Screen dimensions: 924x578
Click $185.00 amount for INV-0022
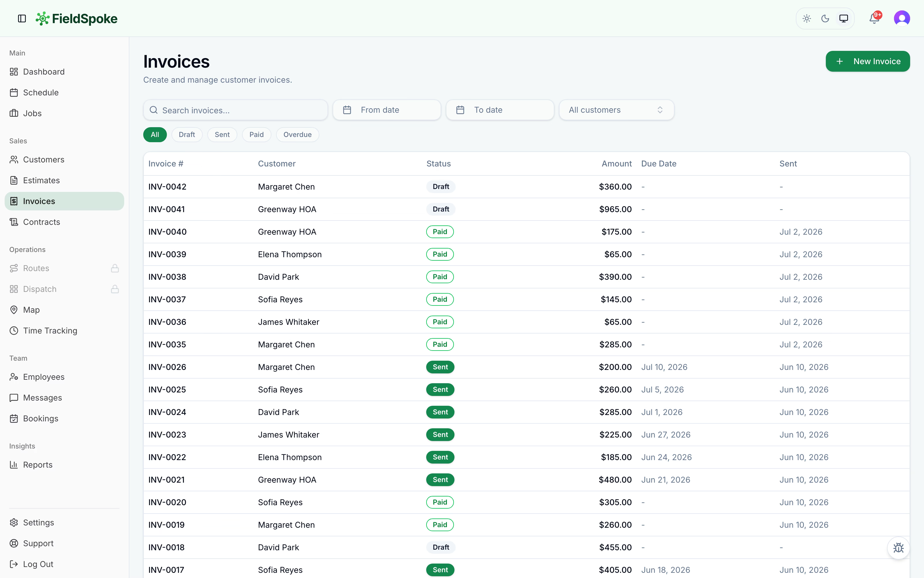click(616, 457)
